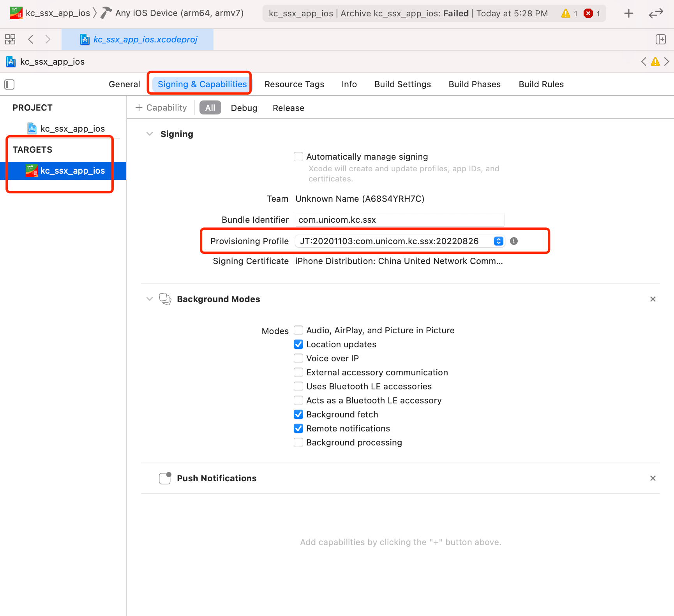Open the kc_ssx_app_ios scheme selector
Screen dimensions: 674x616
58,13
